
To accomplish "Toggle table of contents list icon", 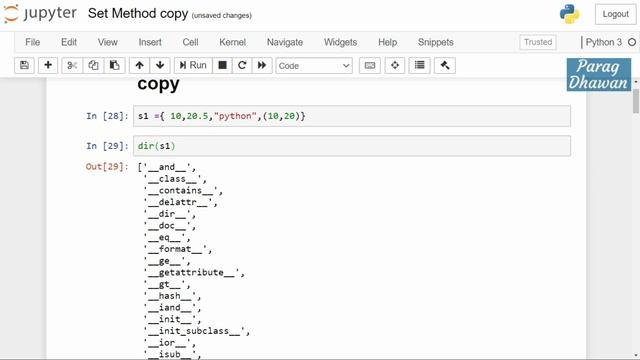I will point(420,65).
